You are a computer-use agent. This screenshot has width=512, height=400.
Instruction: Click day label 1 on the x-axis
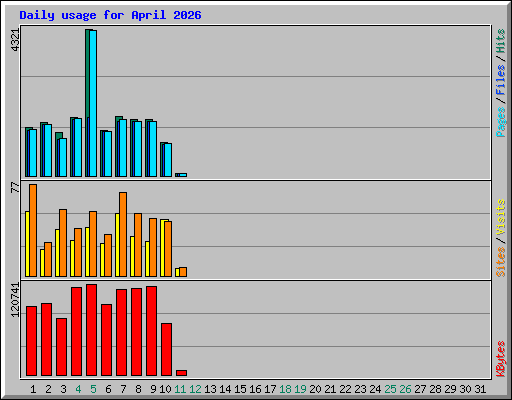[33, 389]
